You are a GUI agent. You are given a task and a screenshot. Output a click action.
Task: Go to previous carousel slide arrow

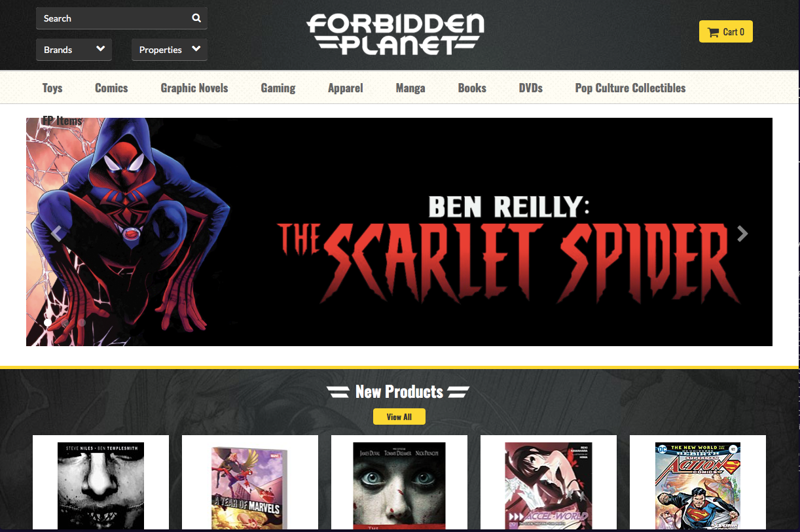(56, 234)
